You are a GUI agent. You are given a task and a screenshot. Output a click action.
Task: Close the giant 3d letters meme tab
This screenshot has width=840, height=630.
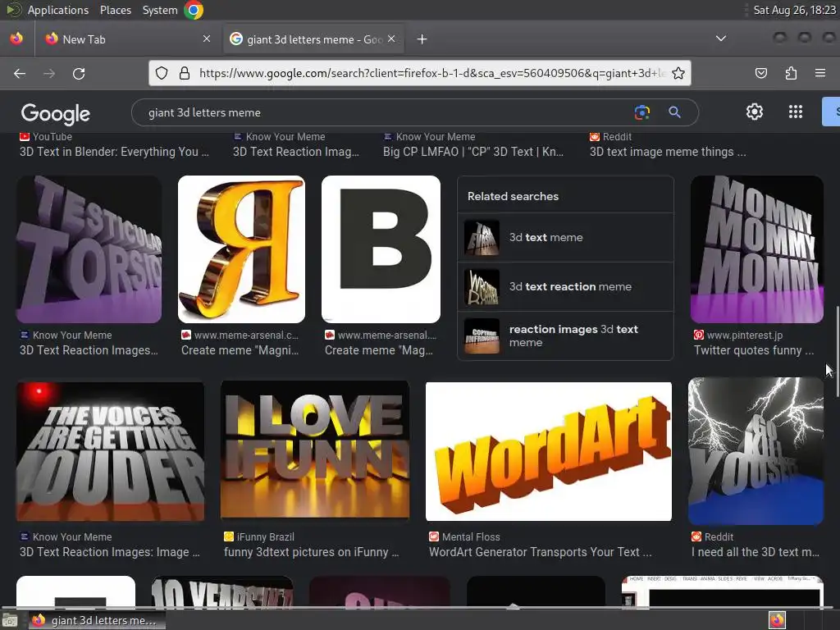pyautogui.click(x=391, y=39)
